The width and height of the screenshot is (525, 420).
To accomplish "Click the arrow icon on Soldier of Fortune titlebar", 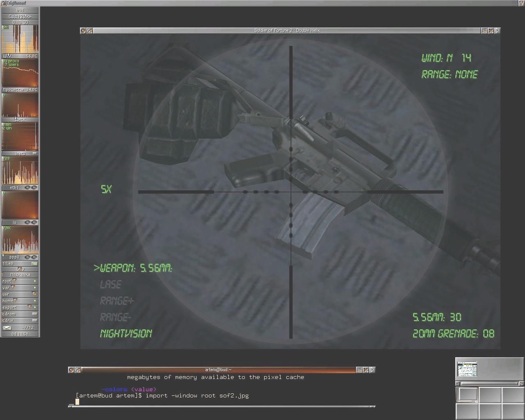I will tap(498, 31).
